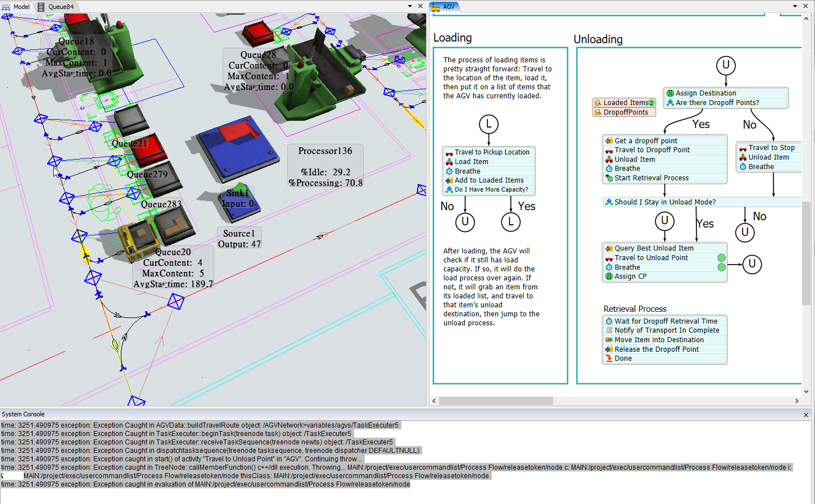Select the Done sink activity icon
The width and height of the screenshot is (815, 504).
coord(609,358)
